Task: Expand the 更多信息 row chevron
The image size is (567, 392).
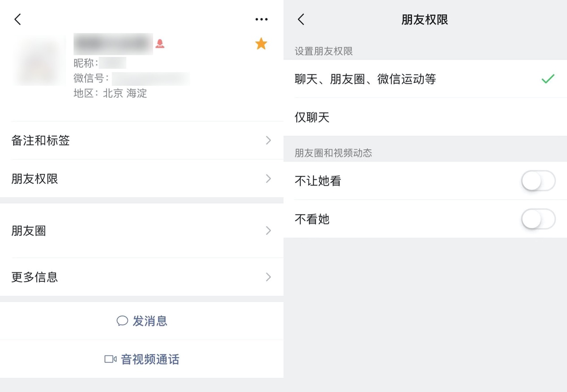Action: (x=269, y=277)
